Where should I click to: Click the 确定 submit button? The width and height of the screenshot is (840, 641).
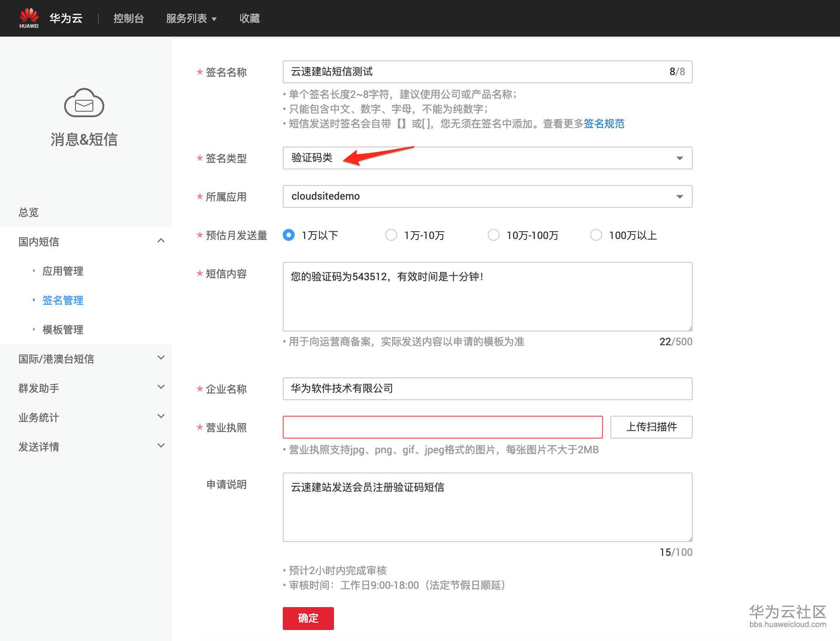coord(308,619)
